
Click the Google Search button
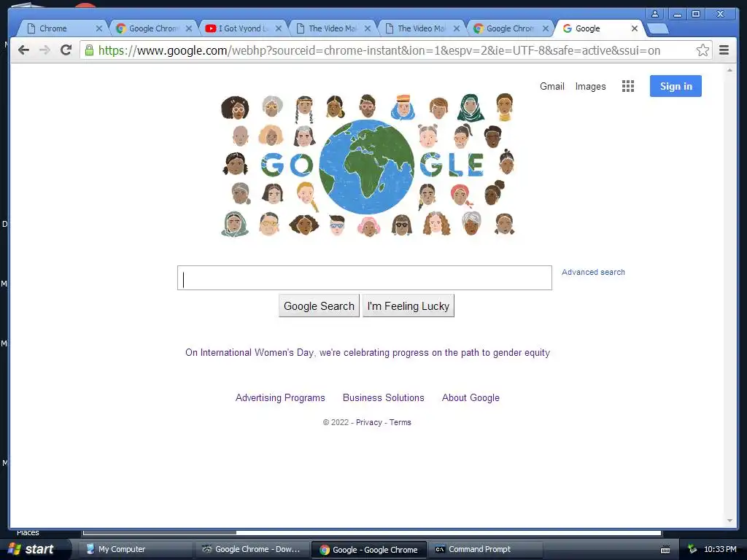tap(319, 306)
